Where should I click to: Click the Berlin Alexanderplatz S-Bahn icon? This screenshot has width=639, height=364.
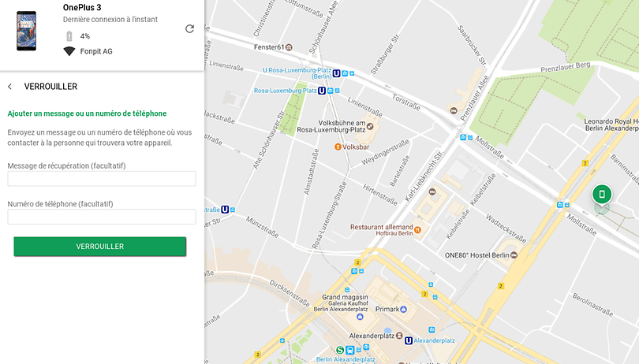340,350
